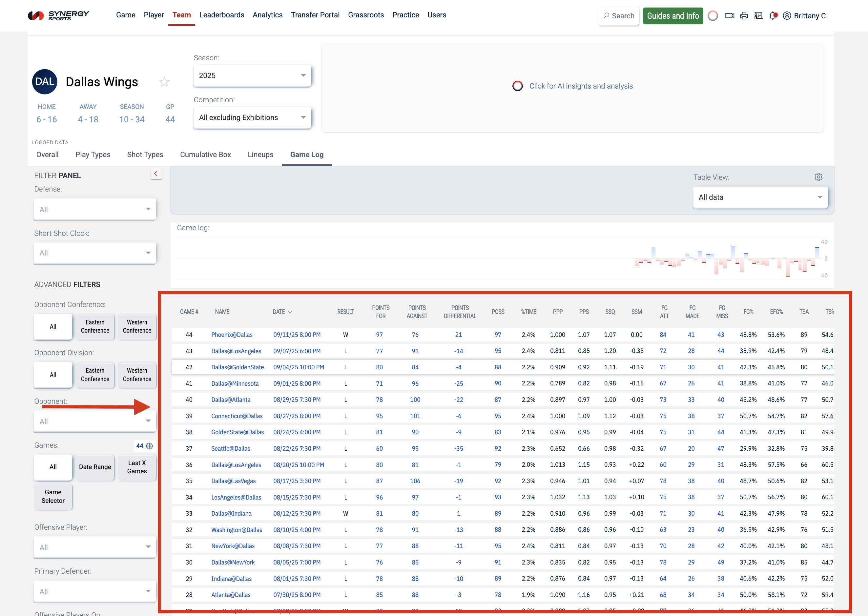Open the Seattle@Dallas game link
868x616 pixels.
[231, 449]
